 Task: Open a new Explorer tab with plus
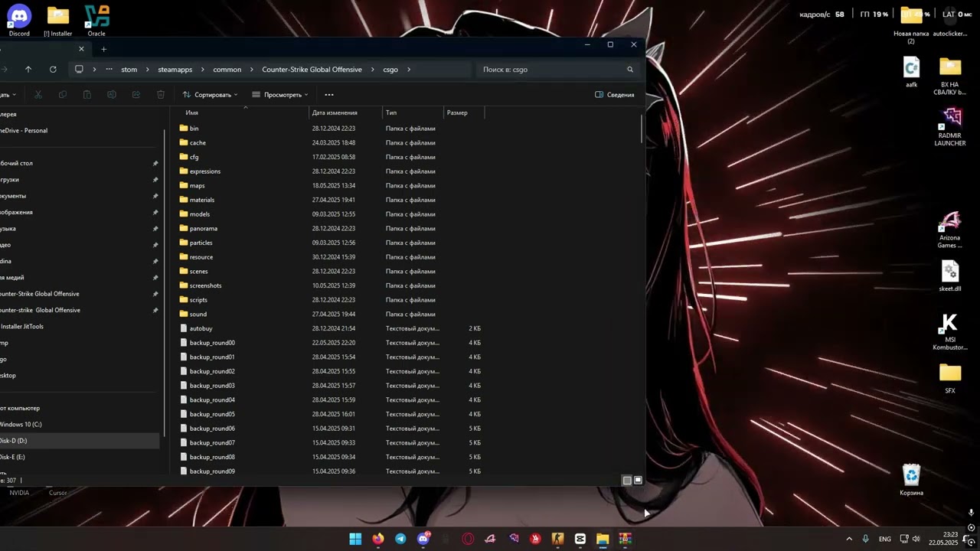point(103,49)
